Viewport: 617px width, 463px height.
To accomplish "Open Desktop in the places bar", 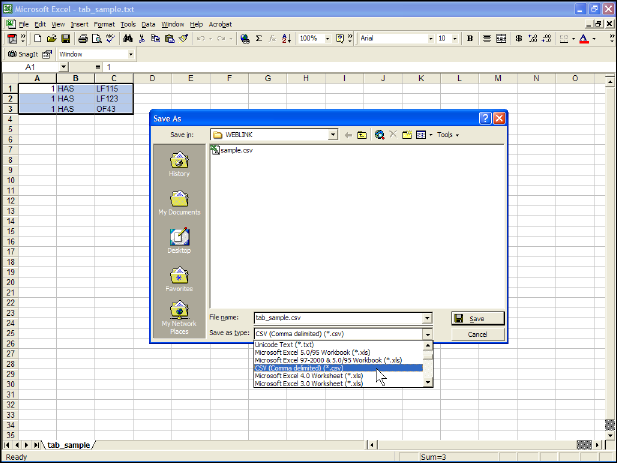I will pyautogui.click(x=179, y=241).
